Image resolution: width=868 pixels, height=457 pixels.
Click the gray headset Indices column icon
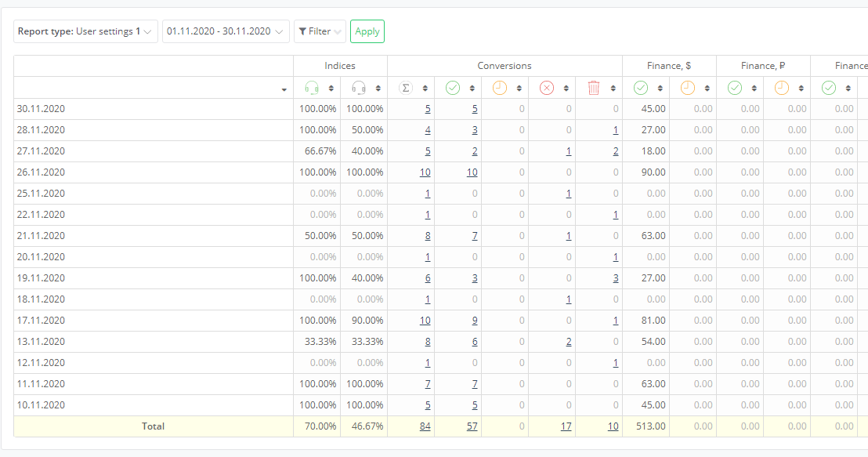359,89
